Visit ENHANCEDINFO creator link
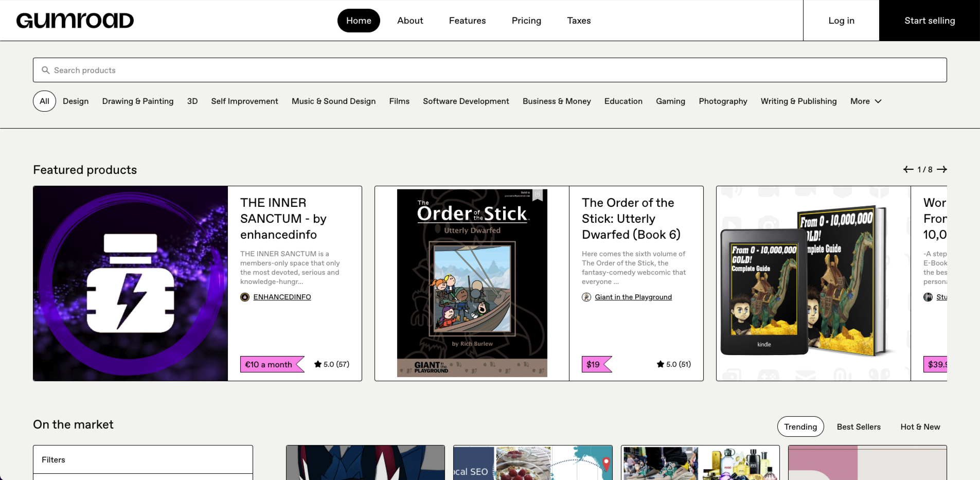Screen dimensions: 980x480 [x=282, y=297]
